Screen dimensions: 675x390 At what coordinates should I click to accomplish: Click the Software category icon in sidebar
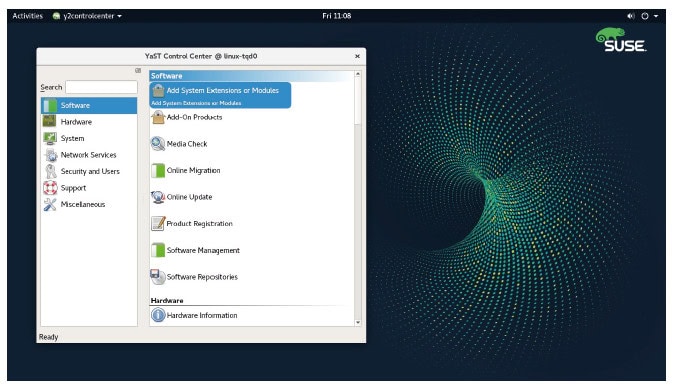pyautogui.click(x=50, y=105)
